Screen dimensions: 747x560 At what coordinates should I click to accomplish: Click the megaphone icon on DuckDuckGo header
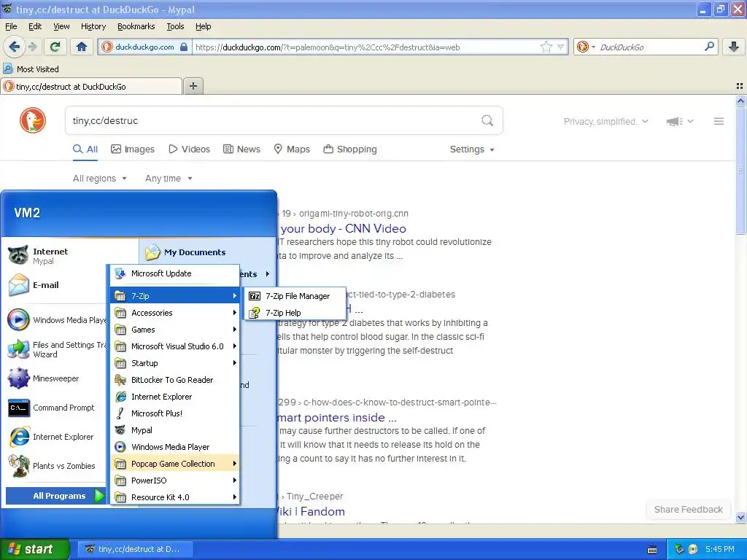[675, 122]
